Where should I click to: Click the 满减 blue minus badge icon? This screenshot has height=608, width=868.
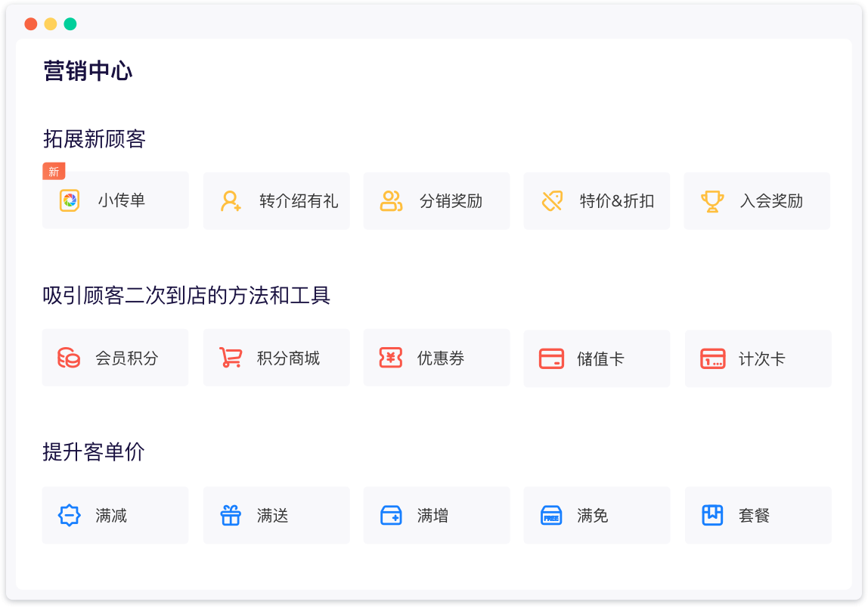[69, 516]
